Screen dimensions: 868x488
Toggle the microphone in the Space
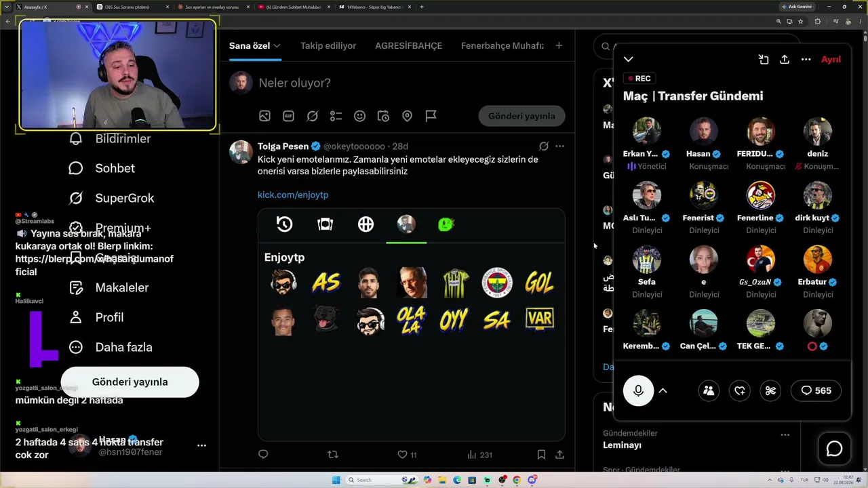[638, 390]
